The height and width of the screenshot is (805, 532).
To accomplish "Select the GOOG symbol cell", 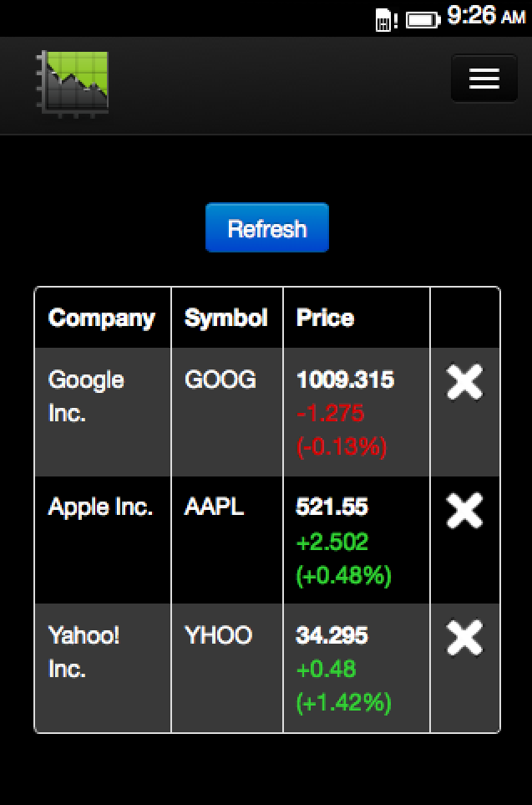I will [x=220, y=380].
